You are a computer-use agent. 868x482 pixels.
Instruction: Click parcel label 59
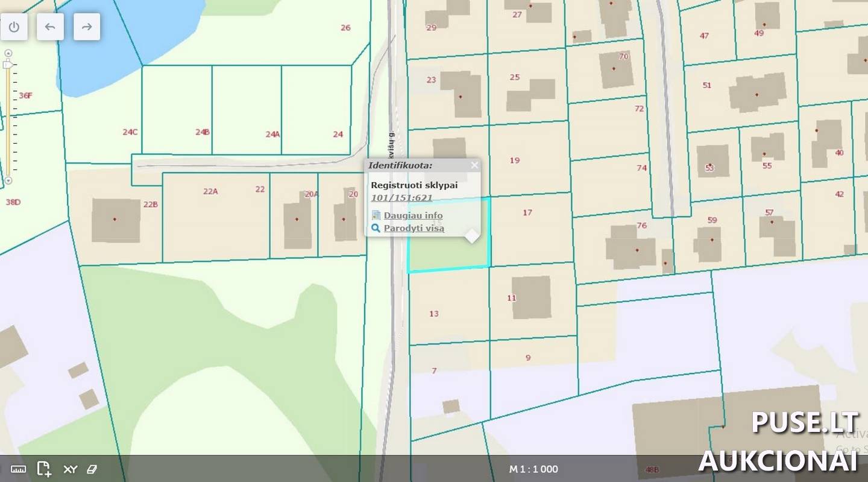[x=712, y=220]
